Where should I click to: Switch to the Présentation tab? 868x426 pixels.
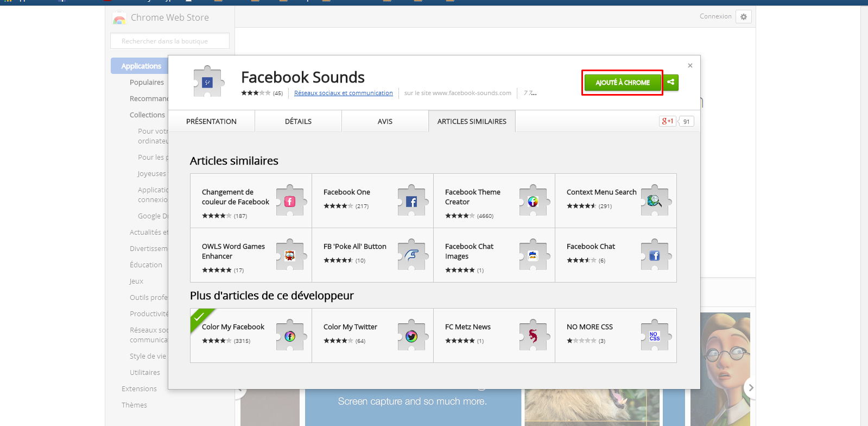point(211,121)
